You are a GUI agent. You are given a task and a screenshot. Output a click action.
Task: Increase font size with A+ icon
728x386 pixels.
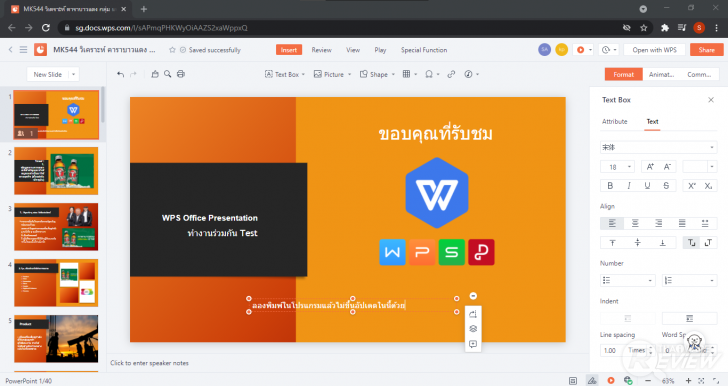click(x=650, y=167)
